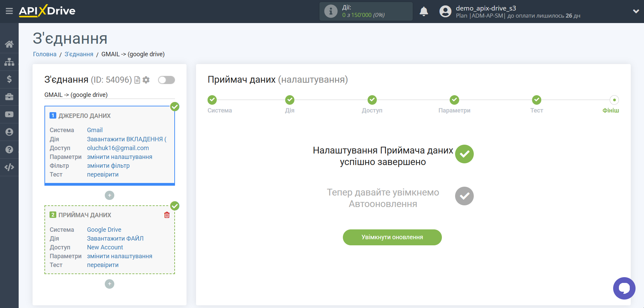The width and height of the screenshot is (644, 308).
Task: Click змінити налаштування in ПРИЙМАЧ ДАНИХ
Action: coord(120,256)
